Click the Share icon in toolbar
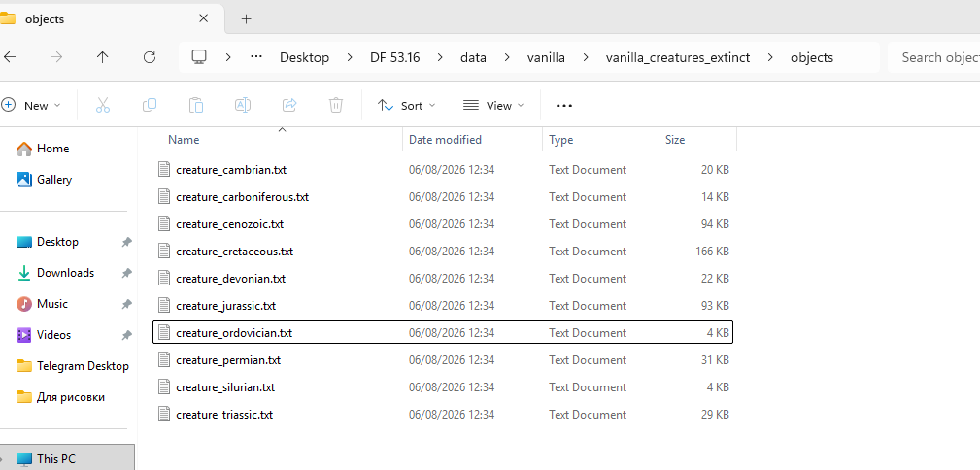The width and height of the screenshot is (980, 470). pyautogui.click(x=289, y=105)
